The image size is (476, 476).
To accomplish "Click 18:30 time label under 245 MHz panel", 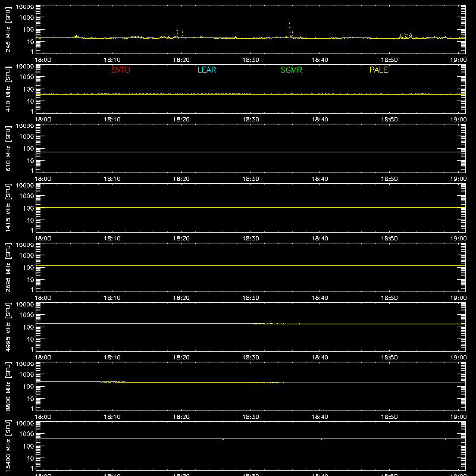I will coord(250,60).
